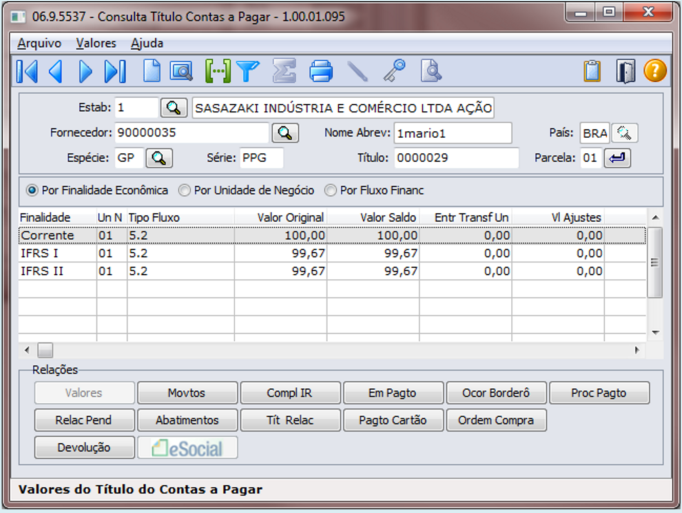
Task: Go to previous record arrow
Action: click(56, 71)
